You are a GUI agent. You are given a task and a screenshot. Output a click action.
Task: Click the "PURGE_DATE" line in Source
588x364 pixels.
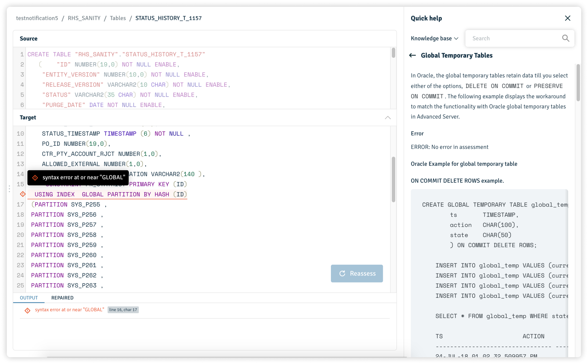click(x=104, y=105)
